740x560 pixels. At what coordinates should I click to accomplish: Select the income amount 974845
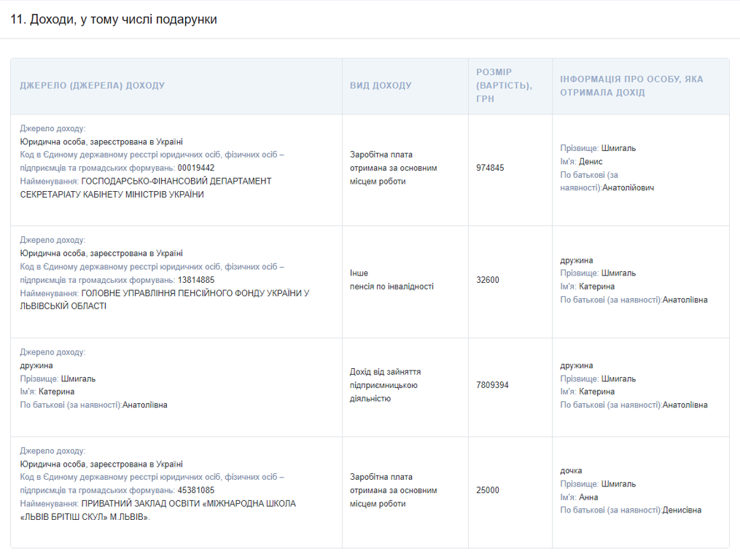(490, 168)
